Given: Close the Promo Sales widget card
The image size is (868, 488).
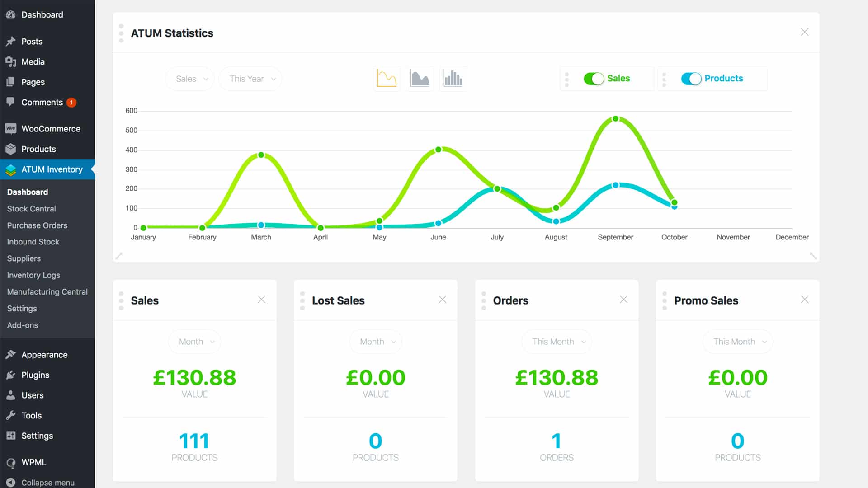Looking at the screenshot, I should 805,300.
